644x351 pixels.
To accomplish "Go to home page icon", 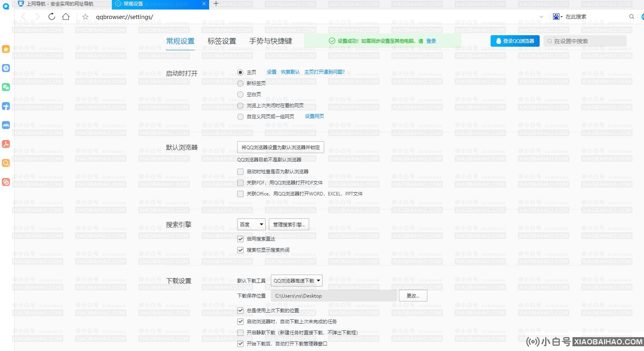I will [66, 17].
